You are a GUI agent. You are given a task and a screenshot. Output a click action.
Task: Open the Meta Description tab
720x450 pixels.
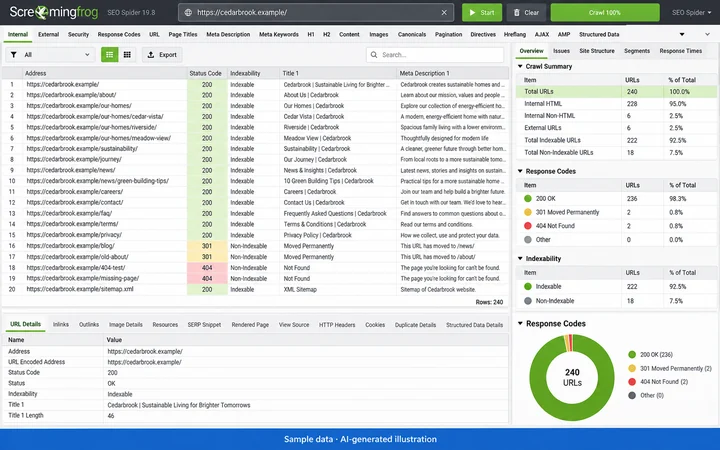click(228, 34)
